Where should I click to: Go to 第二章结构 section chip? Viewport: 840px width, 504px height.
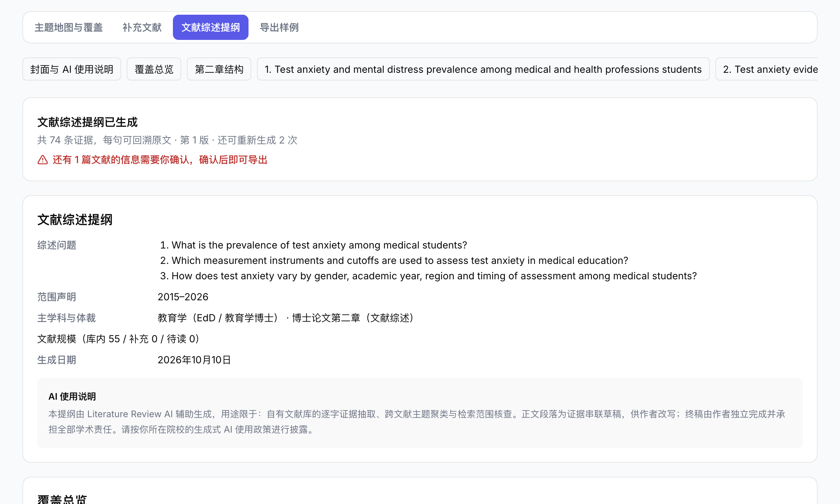(219, 69)
